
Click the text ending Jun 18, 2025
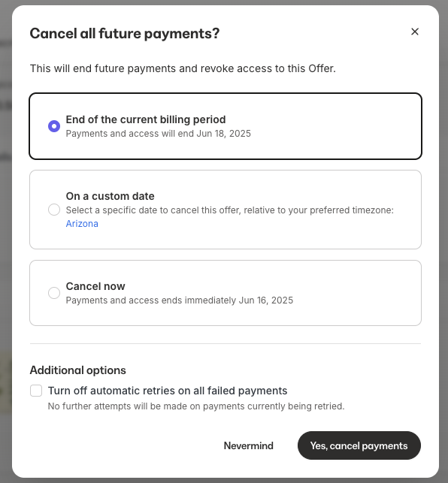tap(159, 134)
